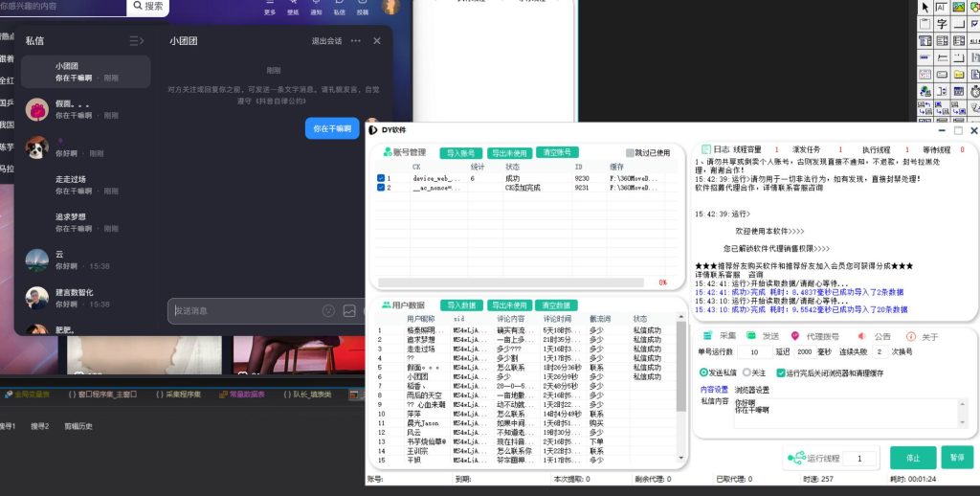Enable the 跳过已使用 checkbox
980x496 pixels.
[630, 152]
